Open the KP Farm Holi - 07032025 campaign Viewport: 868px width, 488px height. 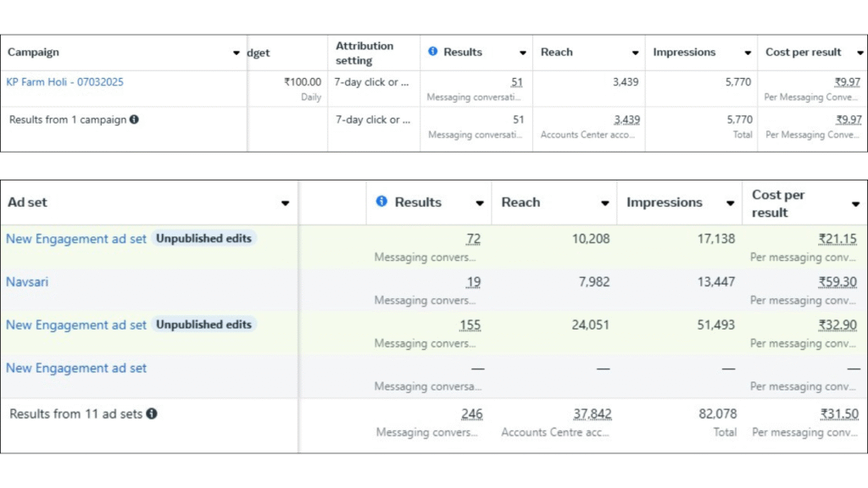point(64,82)
